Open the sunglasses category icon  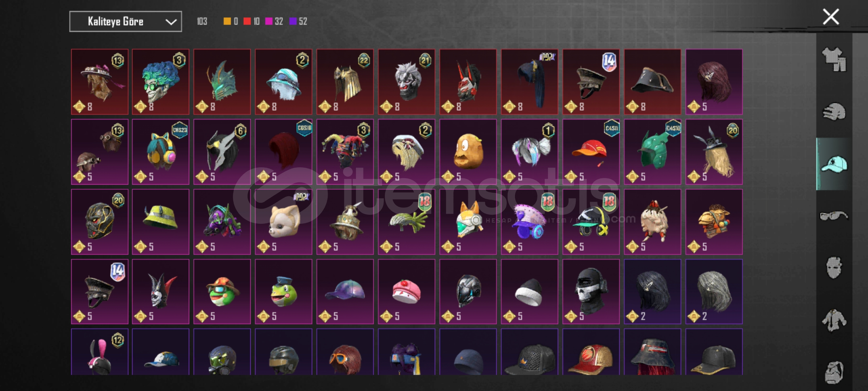834,216
